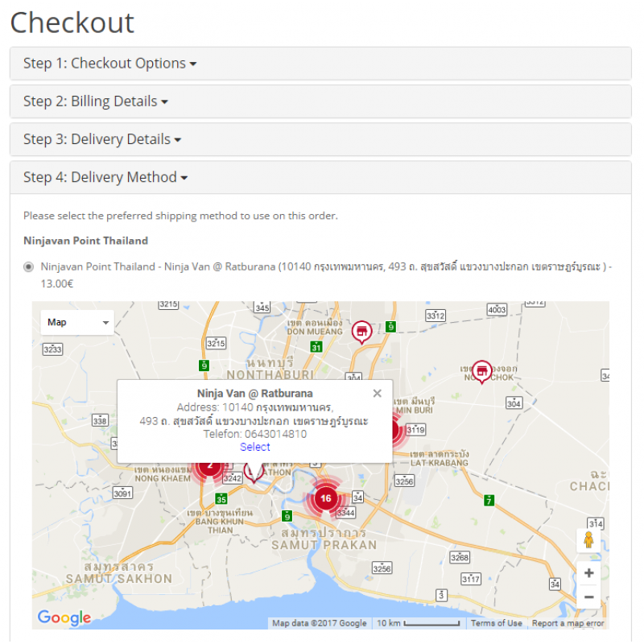This screenshot has width=644, height=644.
Task: Click the Select link in popup
Action: click(x=255, y=447)
